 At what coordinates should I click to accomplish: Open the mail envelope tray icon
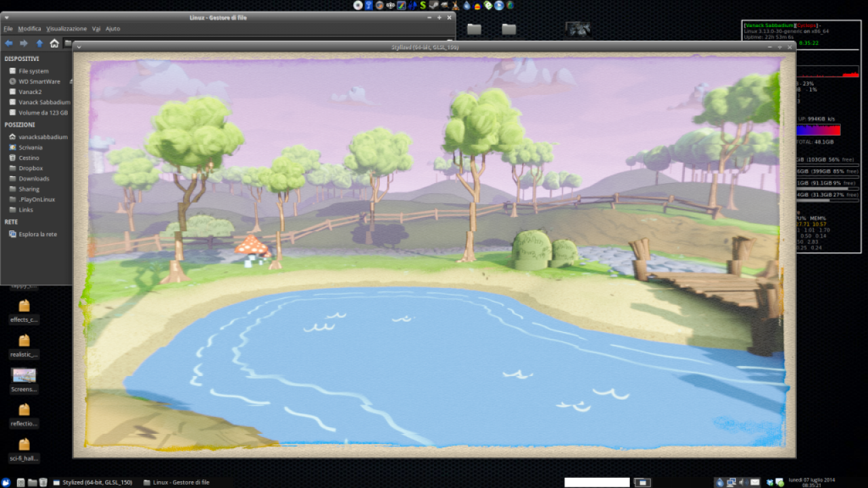(x=755, y=483)
